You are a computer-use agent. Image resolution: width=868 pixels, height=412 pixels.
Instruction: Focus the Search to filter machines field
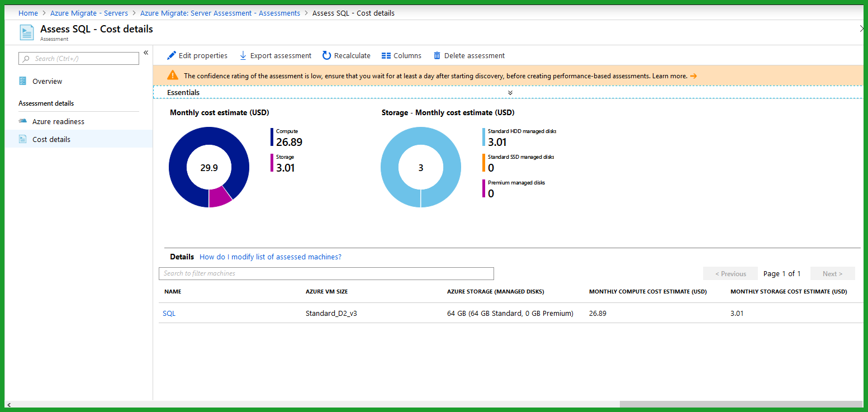(326, 273)
